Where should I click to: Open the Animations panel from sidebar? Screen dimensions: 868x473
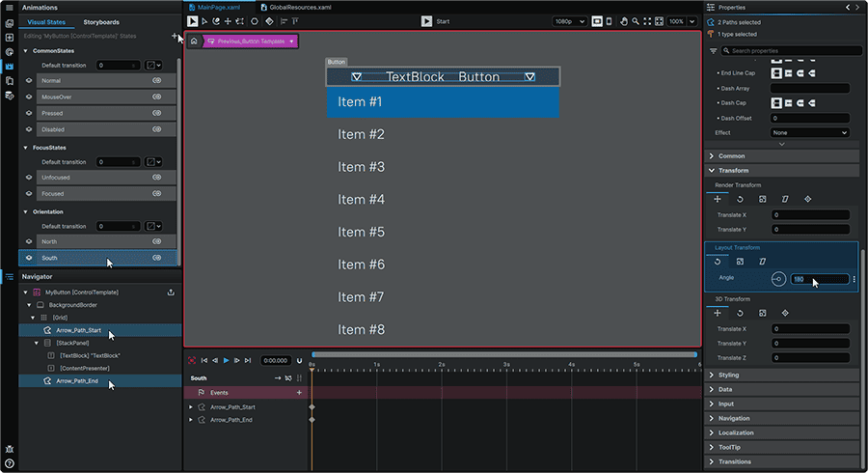(x=9, y=66)
